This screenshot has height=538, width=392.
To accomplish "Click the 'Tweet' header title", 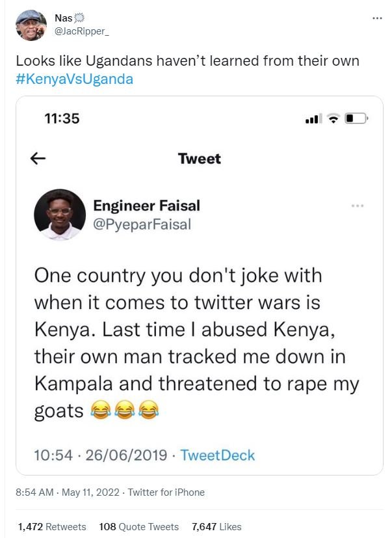I will tap(199, 157).
